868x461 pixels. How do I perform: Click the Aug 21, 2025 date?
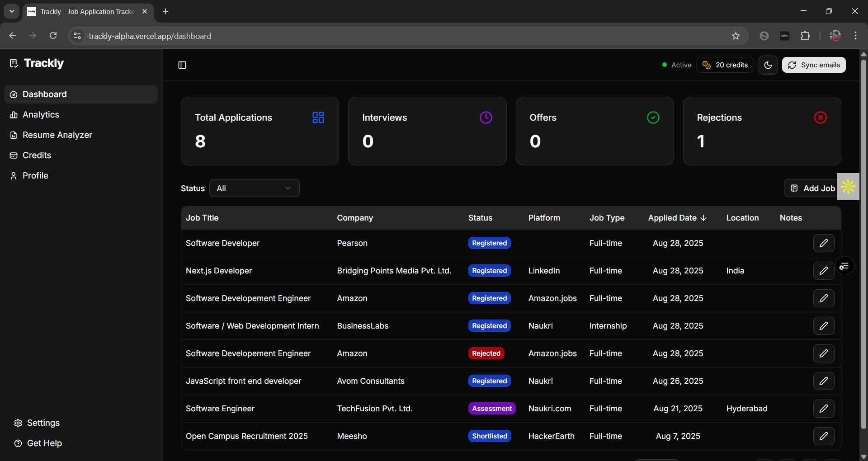click(x=678, y=409)
